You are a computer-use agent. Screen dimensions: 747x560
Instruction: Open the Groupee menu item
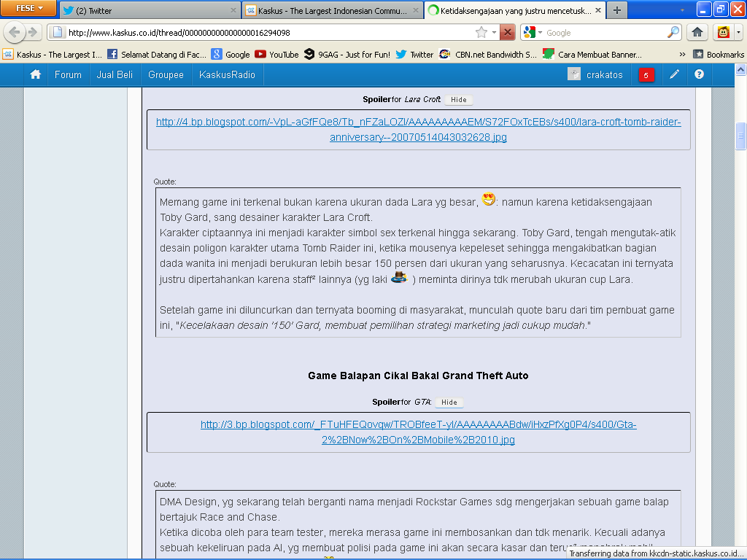[166, 74]
